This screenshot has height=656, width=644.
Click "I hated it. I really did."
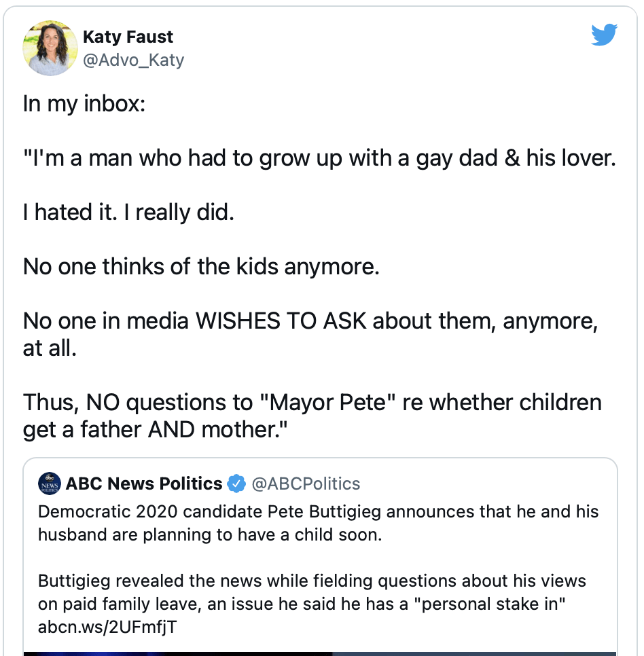point(128,213)
